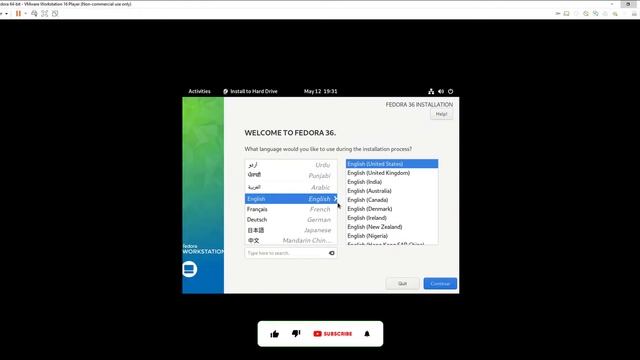
Task: Open Install to Hard Drive app menu
Action: point(250,91)
